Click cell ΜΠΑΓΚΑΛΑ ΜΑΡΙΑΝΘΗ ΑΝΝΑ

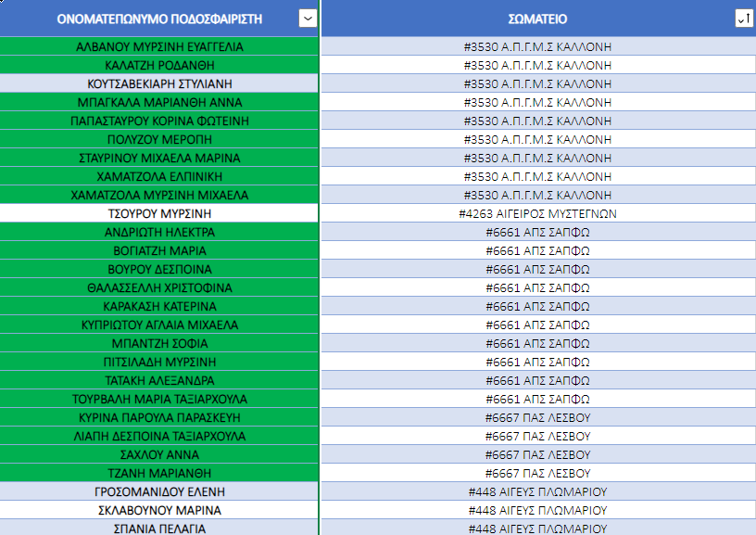(x=159, y=102)
